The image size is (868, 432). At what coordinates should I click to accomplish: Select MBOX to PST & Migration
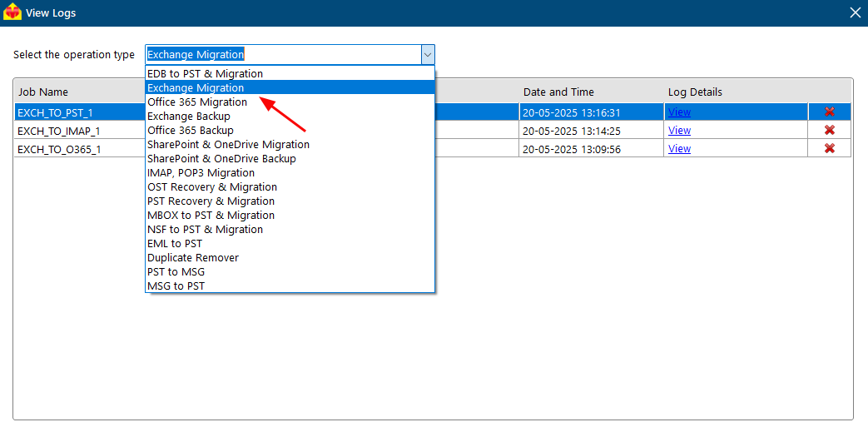tap(290, 216)
